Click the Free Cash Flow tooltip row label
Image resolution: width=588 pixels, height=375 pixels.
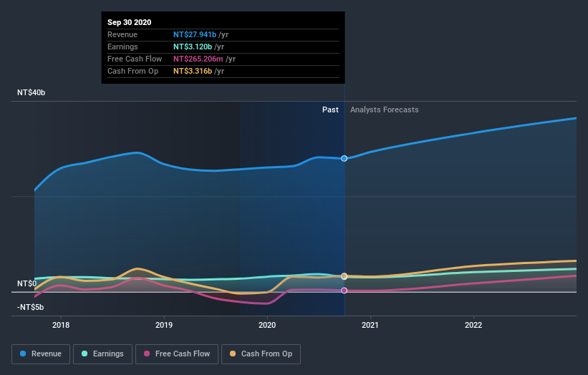point(135,59)
